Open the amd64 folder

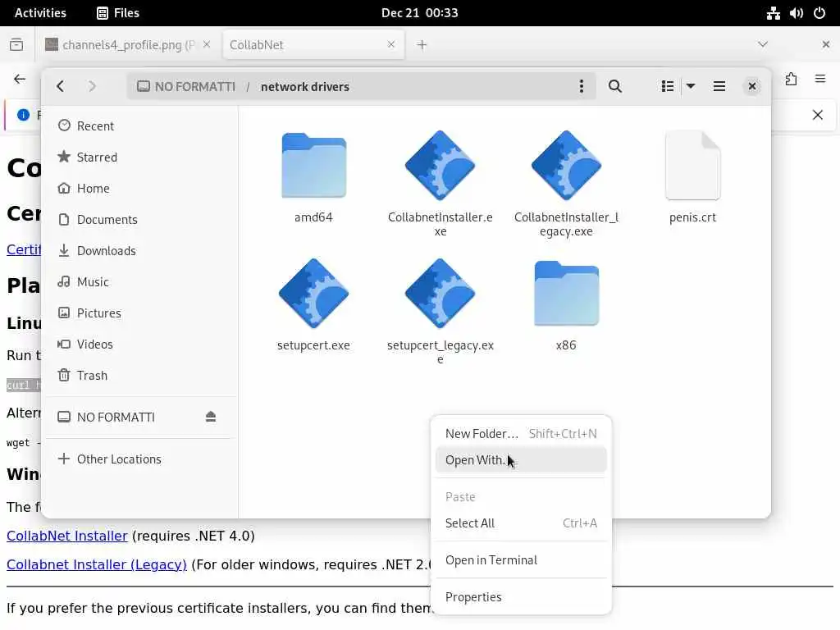coord(314,166)
